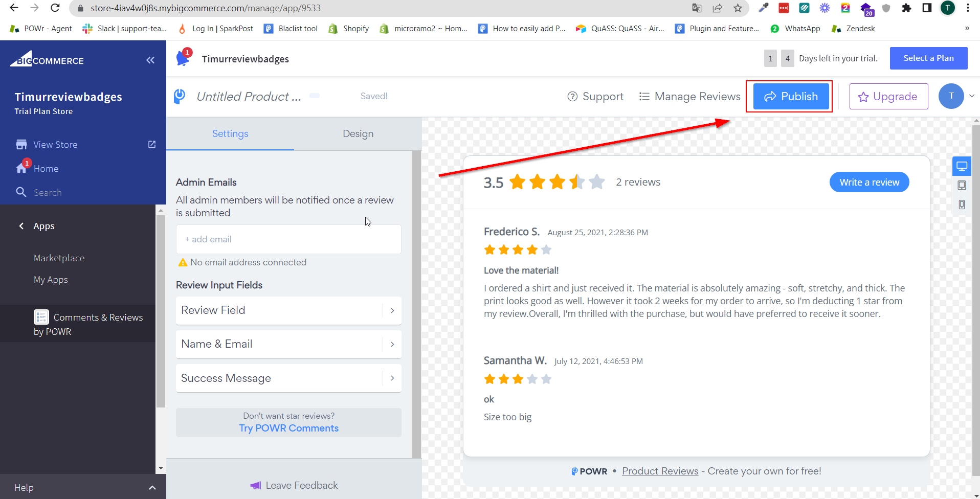980x499 pixels.
Task: Expand the Name & Email section
Action: tap(288, 344)
